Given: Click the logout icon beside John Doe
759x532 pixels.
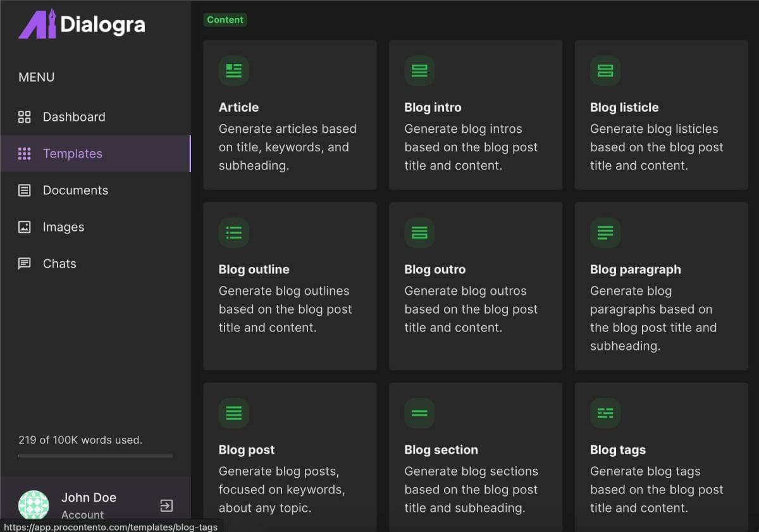Looking at the screenshot, I should click(x=166, y=505).
